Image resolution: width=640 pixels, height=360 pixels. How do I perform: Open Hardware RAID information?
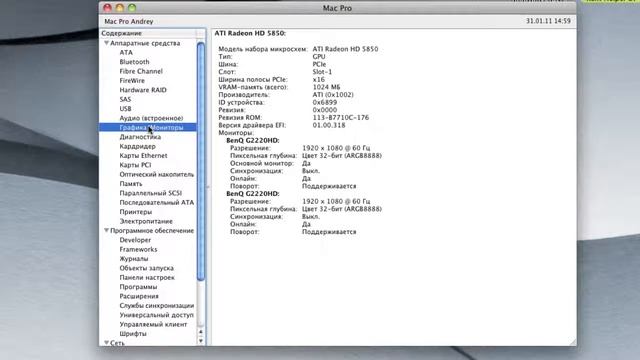point(143,90)
